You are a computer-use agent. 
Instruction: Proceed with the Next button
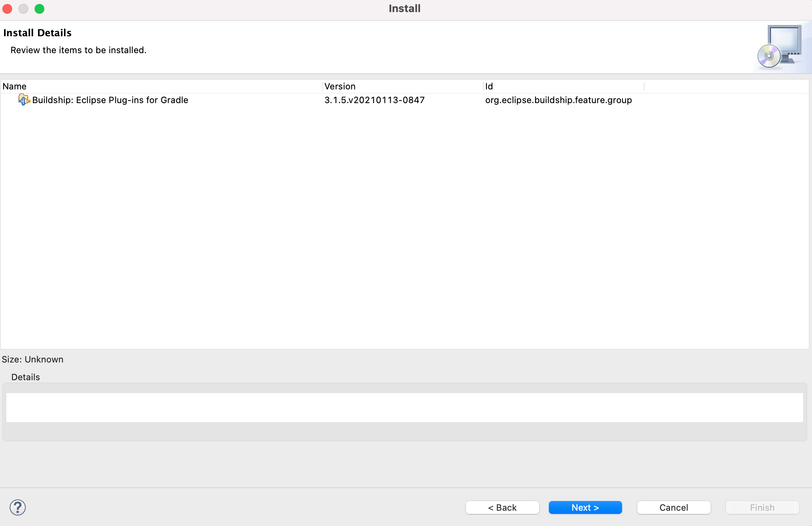[x=585, y=507]
